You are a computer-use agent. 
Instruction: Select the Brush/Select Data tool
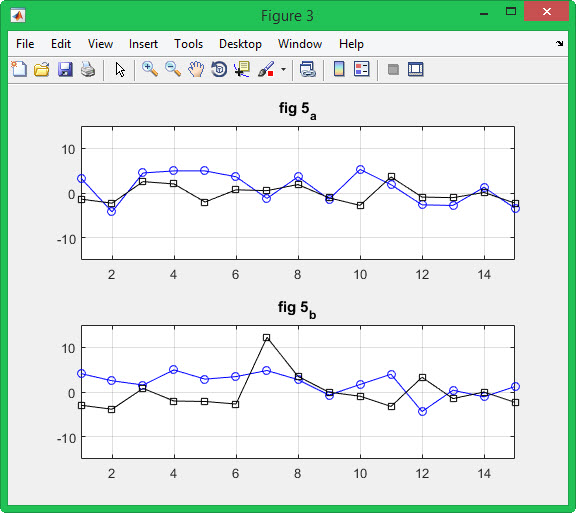point(266,69)
